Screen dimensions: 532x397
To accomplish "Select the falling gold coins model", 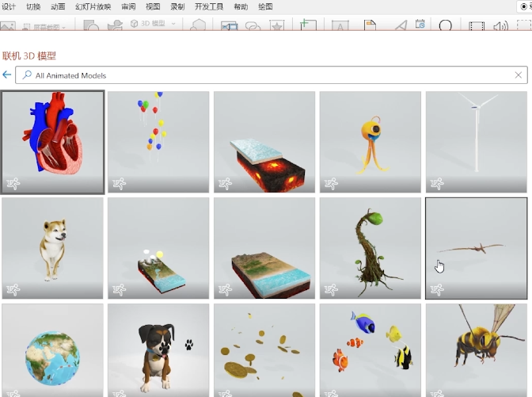I will tap(264, 350).
